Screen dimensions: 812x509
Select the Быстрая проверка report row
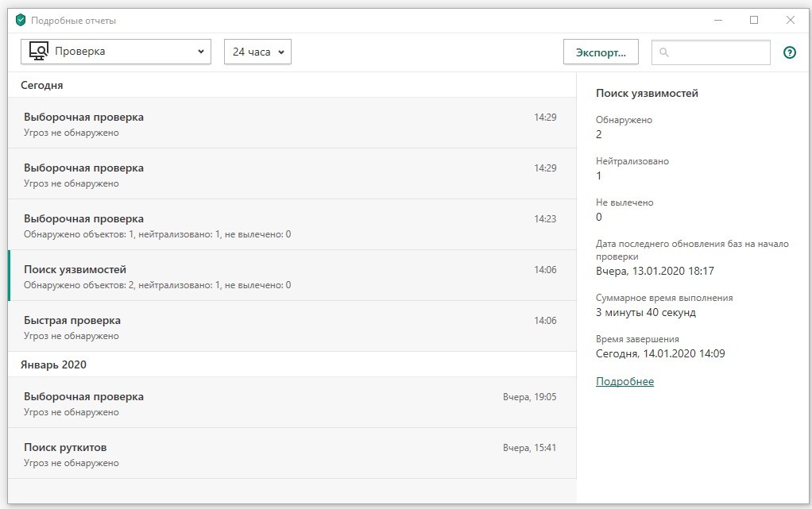coord(292,326)
